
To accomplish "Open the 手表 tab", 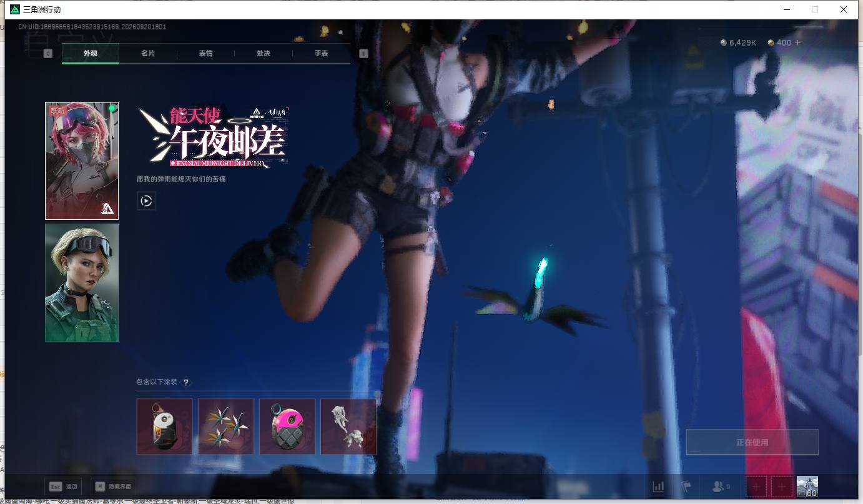I will 322,54.
